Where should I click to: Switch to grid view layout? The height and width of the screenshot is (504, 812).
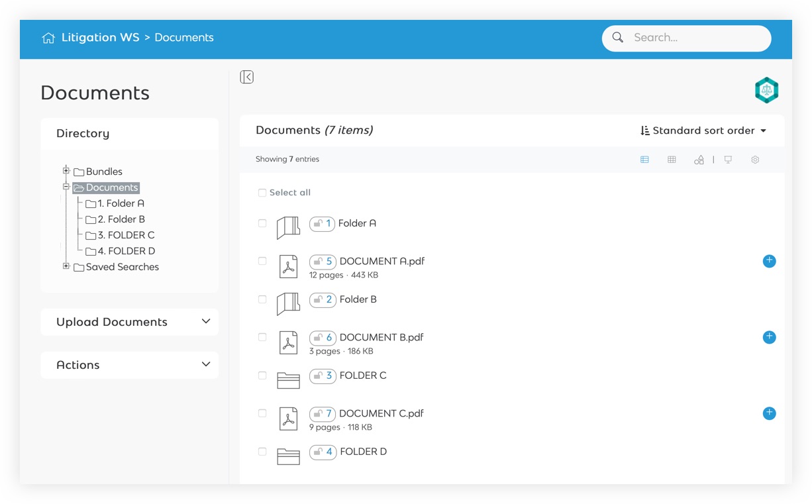pyautogui.click(x=672, y=160)
